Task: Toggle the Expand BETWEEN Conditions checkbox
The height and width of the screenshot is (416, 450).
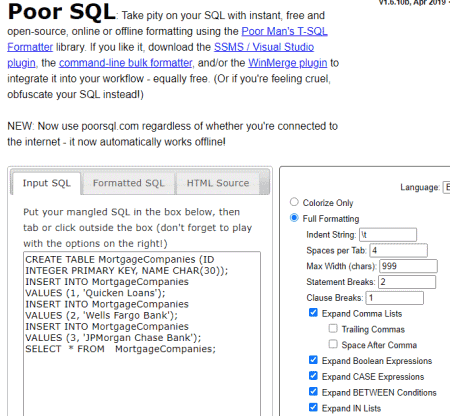Action: coord(313,391)
